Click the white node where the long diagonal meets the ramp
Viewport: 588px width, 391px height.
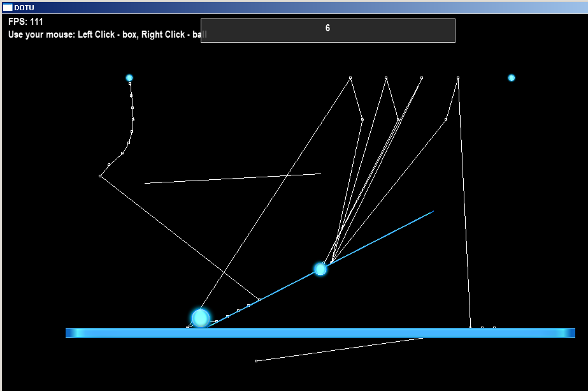[259, 300]
